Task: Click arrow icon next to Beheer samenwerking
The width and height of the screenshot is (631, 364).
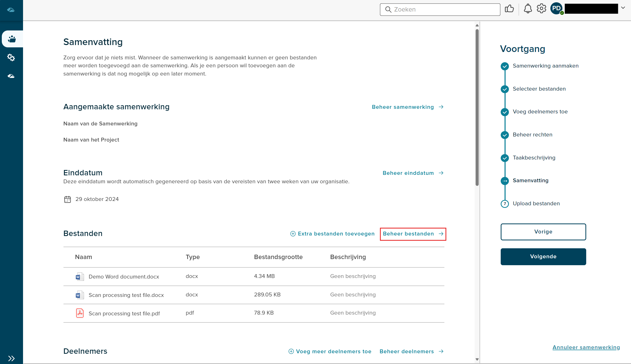Action: click(441, 107)
